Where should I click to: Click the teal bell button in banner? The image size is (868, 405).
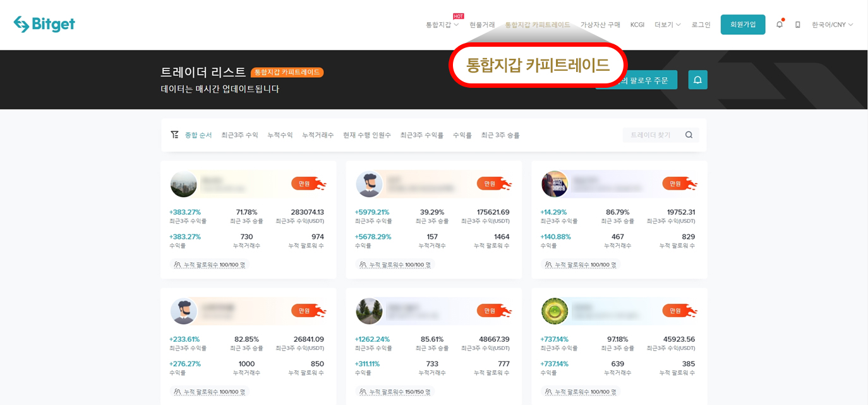[x=697, y=80]
